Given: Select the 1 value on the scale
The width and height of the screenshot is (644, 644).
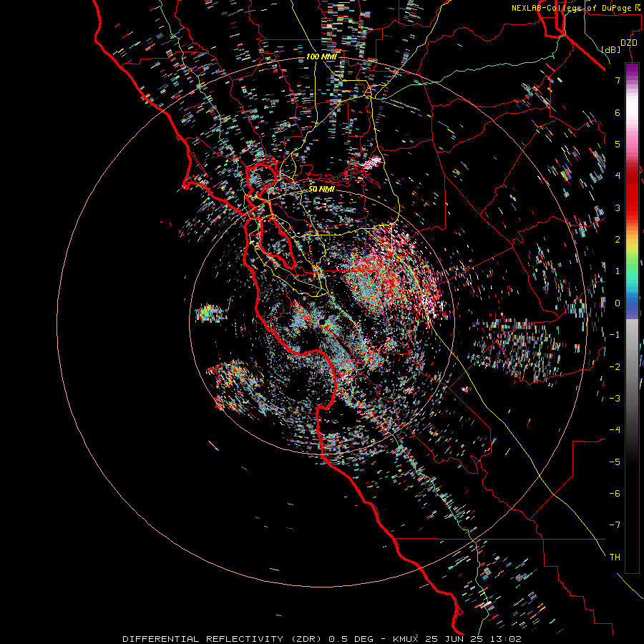Looking at the screenshot, I should 618,271.
